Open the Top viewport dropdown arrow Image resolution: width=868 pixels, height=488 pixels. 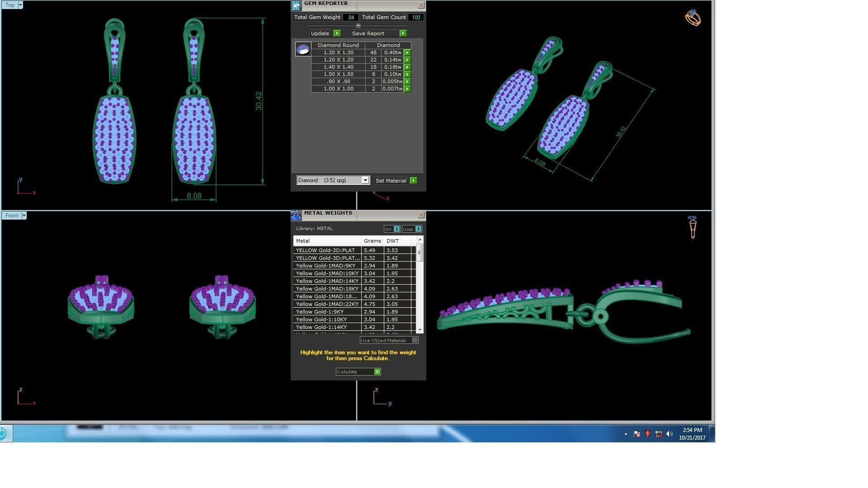coord(20,5)
